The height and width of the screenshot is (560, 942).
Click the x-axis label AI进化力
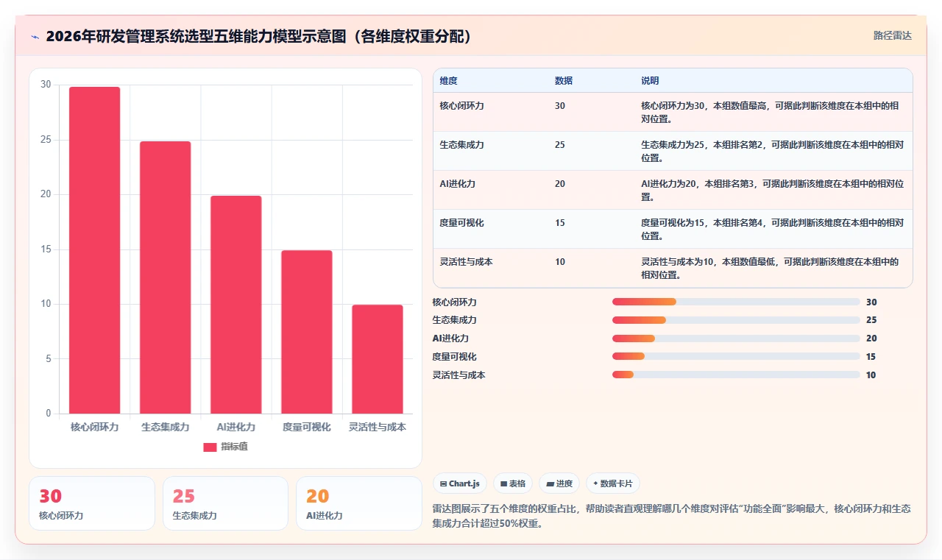pyautogui.click(x=236, y=427)
